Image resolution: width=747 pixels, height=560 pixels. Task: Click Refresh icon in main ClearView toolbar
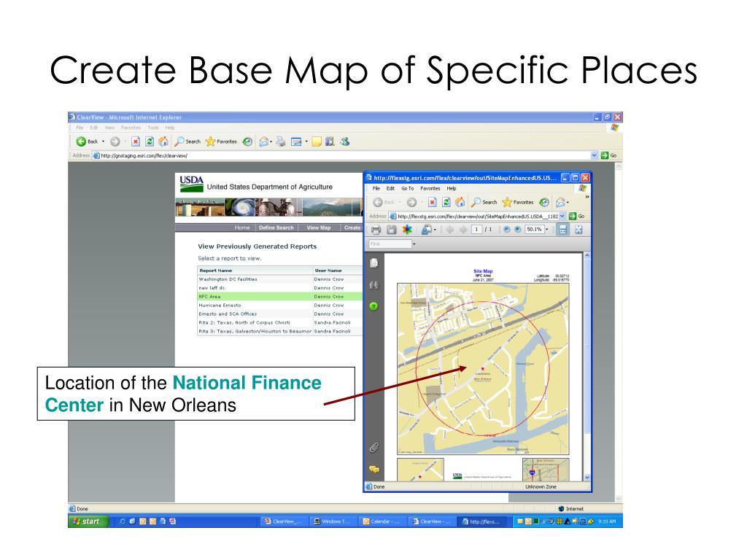tap(150, 141)
